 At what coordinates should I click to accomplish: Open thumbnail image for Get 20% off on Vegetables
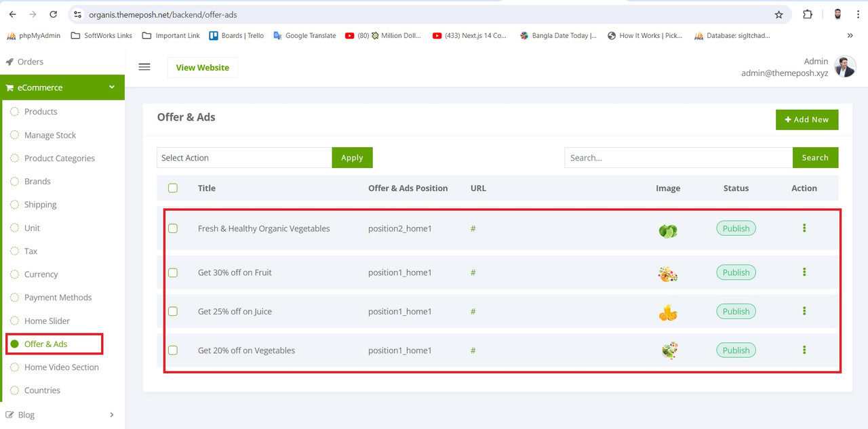(669, 350)
